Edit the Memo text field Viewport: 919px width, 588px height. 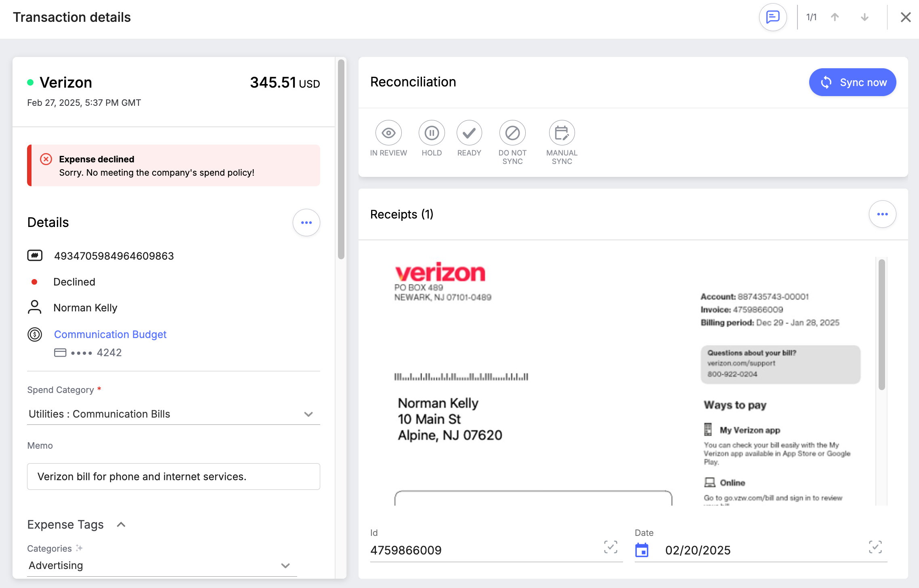[x=174, y=477]
